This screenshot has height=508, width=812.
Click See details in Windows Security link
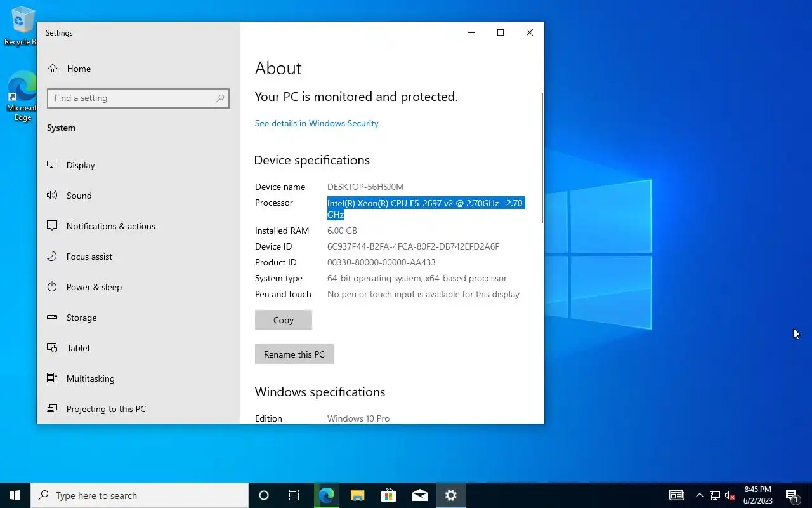click(317, 123)
